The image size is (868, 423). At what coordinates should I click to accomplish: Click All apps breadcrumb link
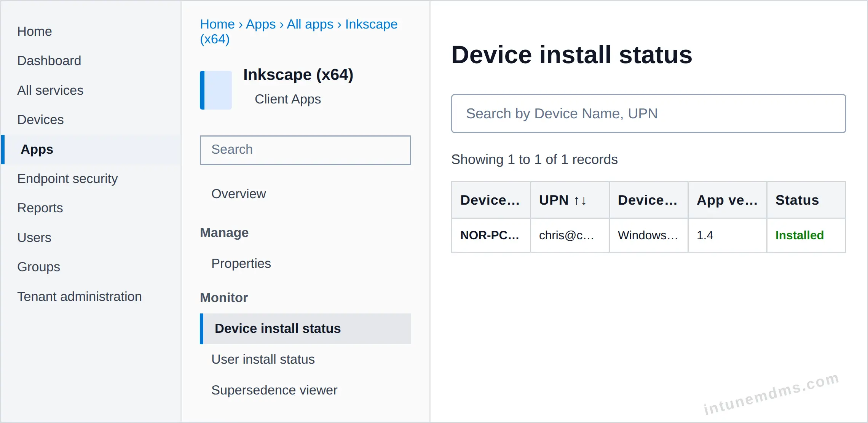[310, 24]
